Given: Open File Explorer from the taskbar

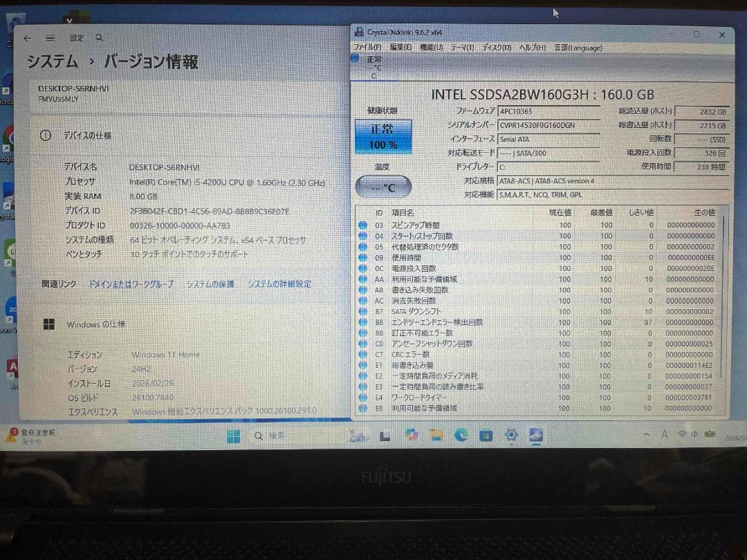Looking at the screenshot, I should [436, 436].
